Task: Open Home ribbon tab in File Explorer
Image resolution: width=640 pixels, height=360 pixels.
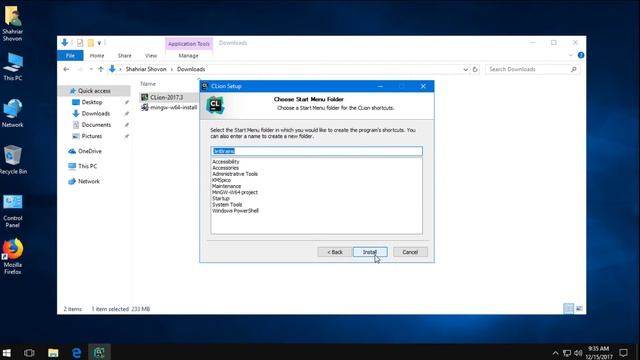Action: point(97,56)
